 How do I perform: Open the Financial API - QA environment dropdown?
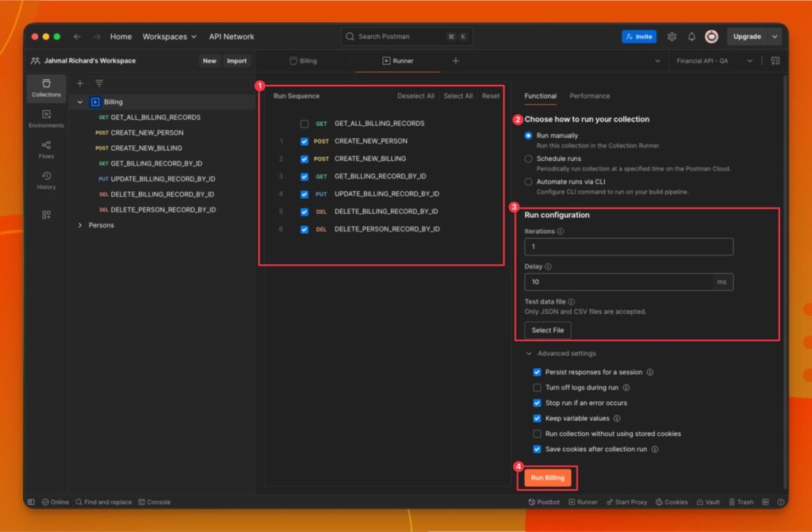point(714,61)
